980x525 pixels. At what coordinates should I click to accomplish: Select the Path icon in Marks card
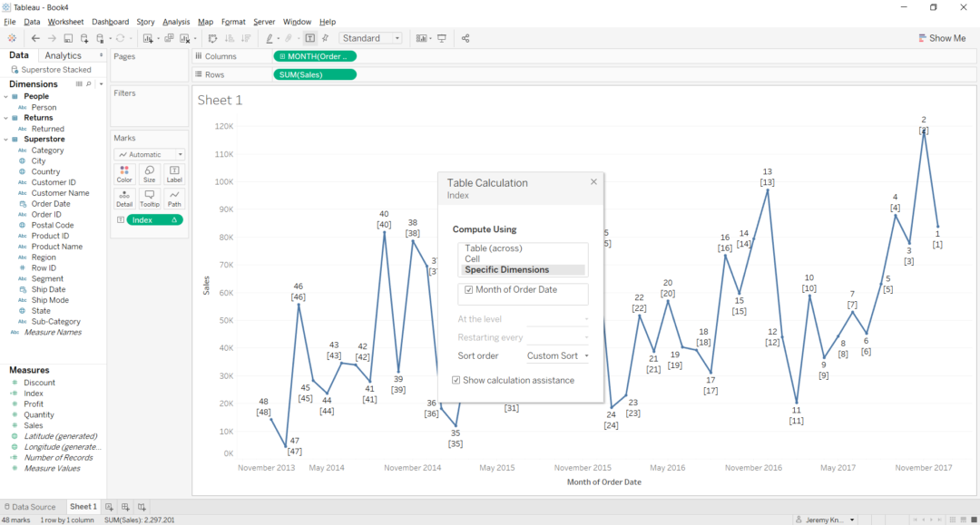(174, 198)
